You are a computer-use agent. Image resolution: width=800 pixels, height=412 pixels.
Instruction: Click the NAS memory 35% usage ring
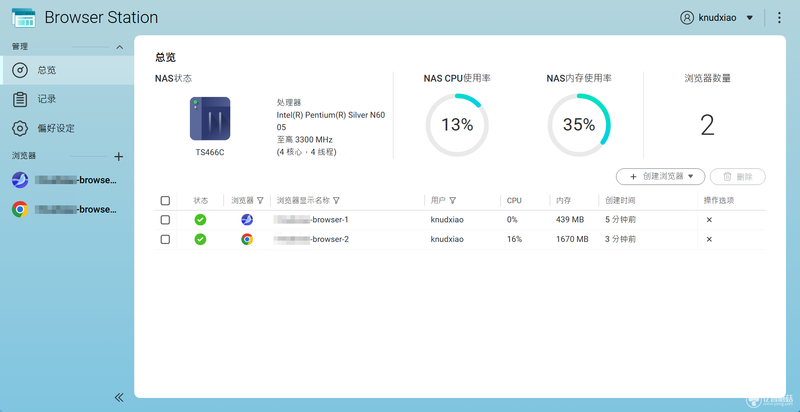click(x=579, y=125)
